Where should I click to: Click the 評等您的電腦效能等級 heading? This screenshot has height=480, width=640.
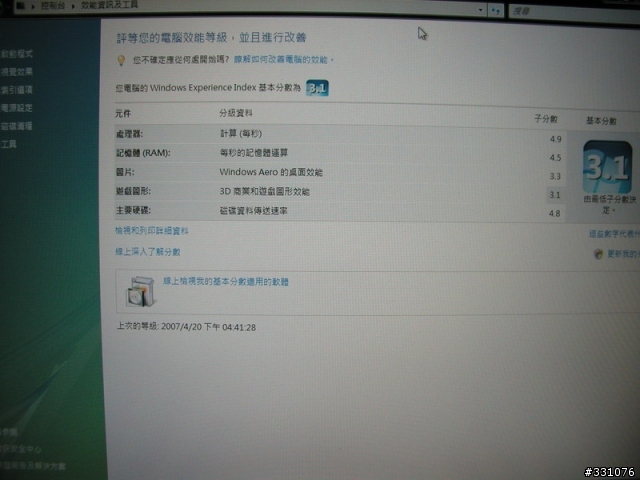pos(211,38)
